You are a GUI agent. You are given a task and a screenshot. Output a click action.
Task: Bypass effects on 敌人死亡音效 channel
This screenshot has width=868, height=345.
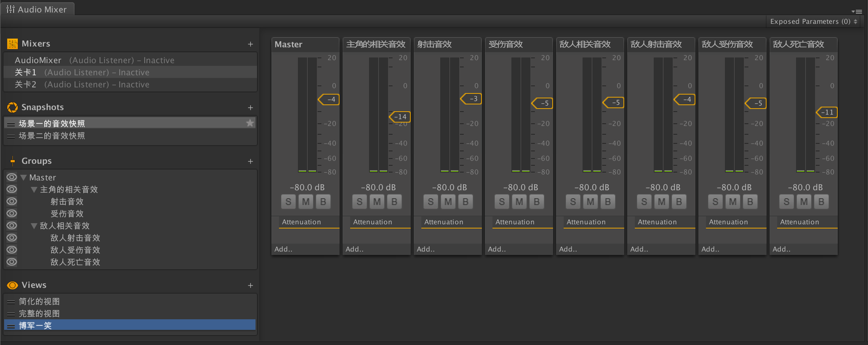(821, 202)
